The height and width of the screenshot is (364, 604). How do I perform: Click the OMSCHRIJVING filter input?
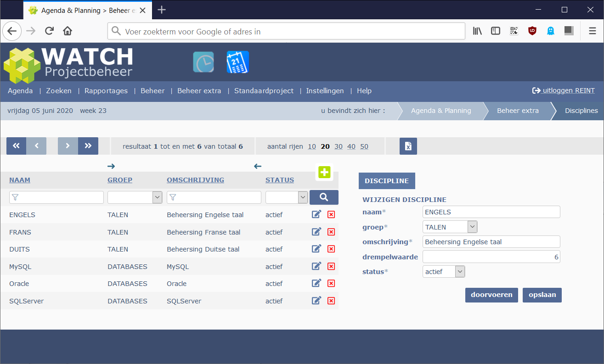click(214, 197)
